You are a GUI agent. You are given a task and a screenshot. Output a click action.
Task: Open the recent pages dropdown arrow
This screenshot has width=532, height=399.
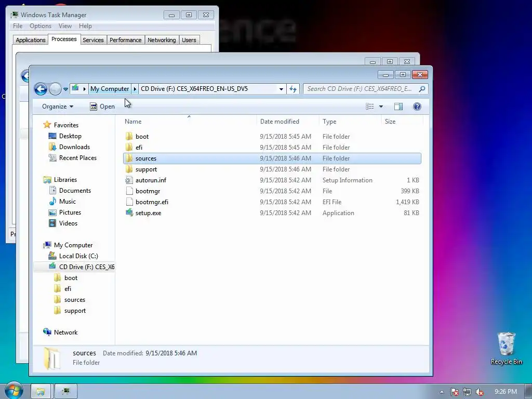(66, 89)
